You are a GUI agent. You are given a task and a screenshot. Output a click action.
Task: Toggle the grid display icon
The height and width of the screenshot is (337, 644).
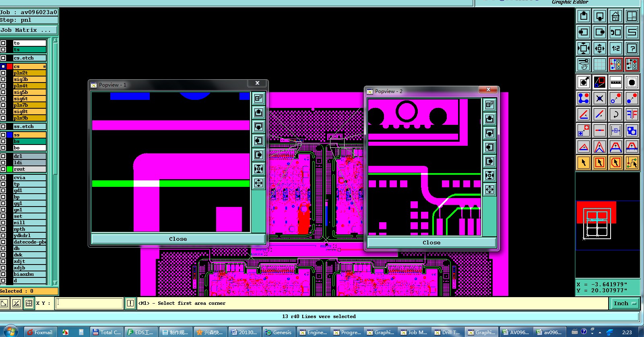point(600,64)
